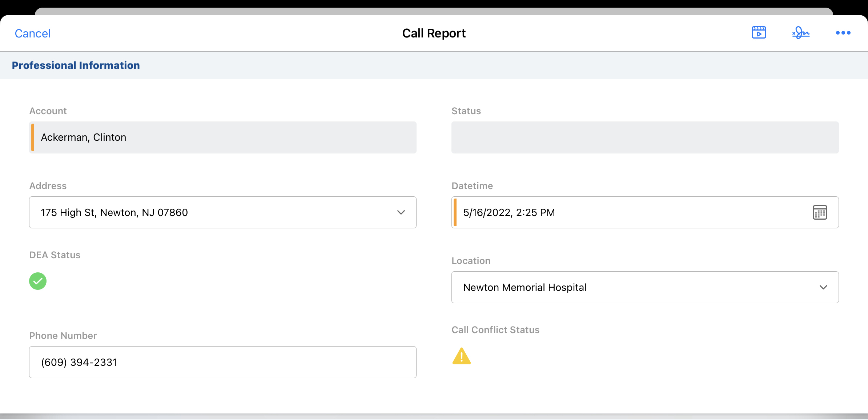Click the Professional Information section header
This screenshot has width=868, height=420.
[x=76, y=65]
